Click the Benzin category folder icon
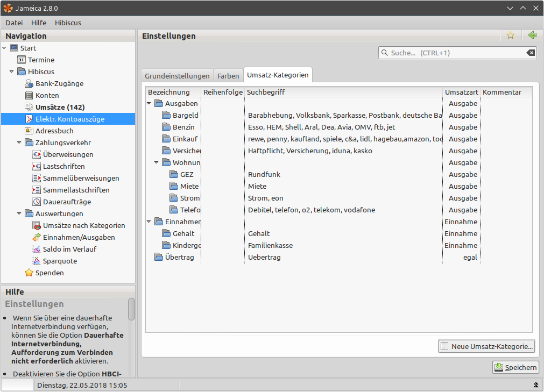Image resolution: width=544 pixels, height=392 pixels. tap(166, 127)
